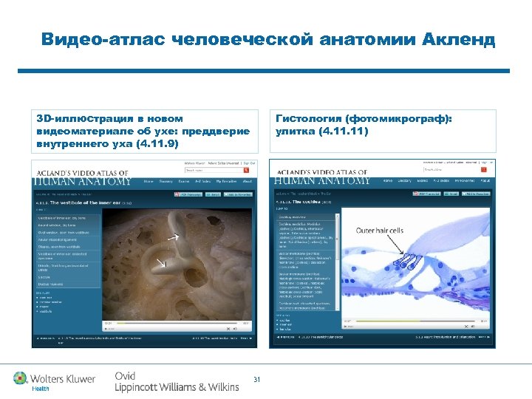
Task: Toggle fullscreen on the cochlea video player
Action: [466, 326]
